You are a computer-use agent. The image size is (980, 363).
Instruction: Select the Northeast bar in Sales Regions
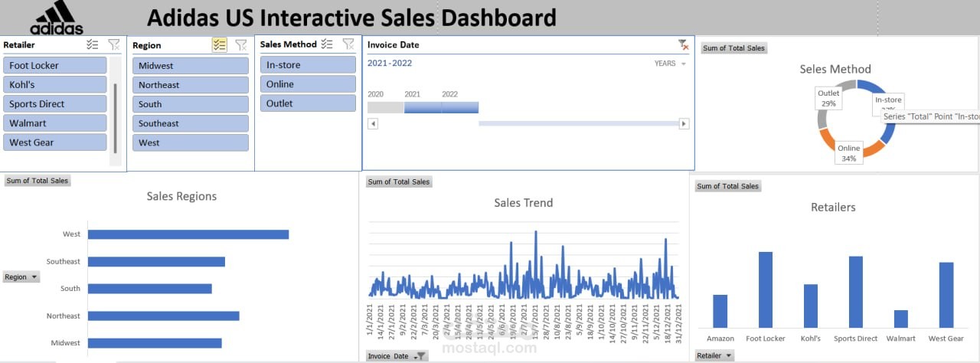164,316
